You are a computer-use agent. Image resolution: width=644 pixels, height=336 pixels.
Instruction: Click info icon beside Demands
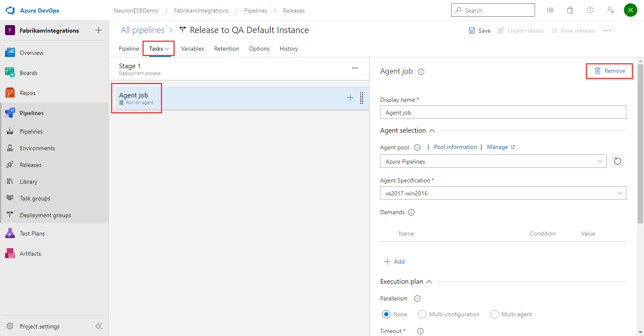click(411, 212)
